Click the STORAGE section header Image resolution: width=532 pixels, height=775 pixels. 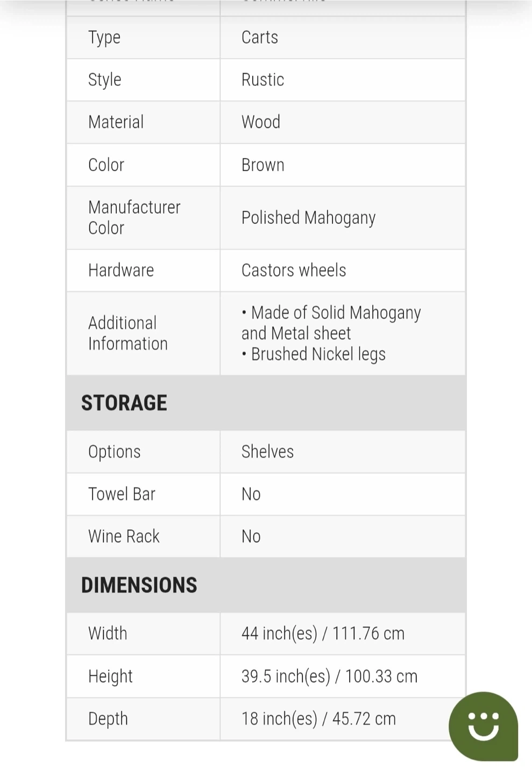point(124,403)
